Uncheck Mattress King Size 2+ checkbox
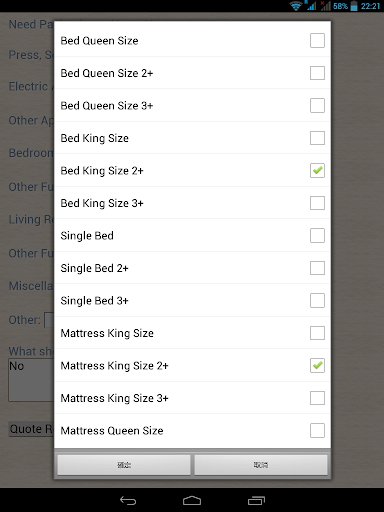This screenshot has height=512, width=384. [317, 365]
